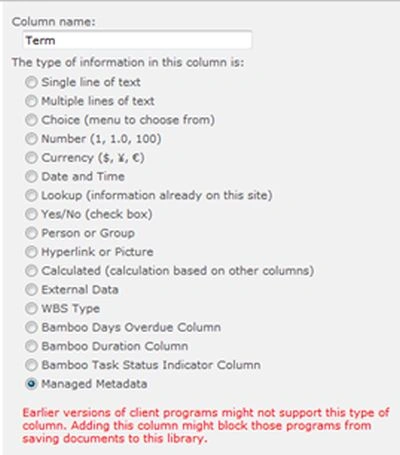The width and height of the screenshot is (400, 455).
Task: Choose Yes/No check box type
Action: [x=31, y=214]
